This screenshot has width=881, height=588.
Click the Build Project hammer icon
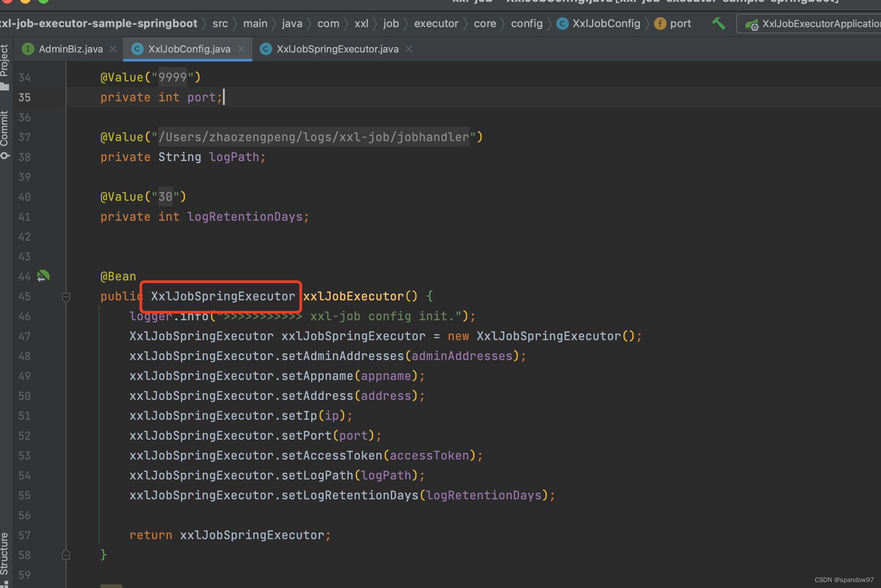[718, 24]
